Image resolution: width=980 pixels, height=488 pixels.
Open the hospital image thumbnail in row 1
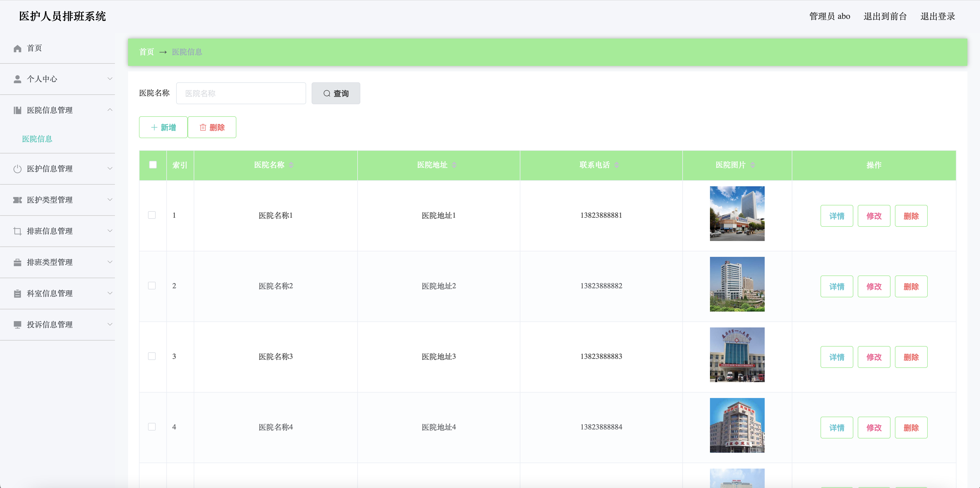tap(737, 214)
